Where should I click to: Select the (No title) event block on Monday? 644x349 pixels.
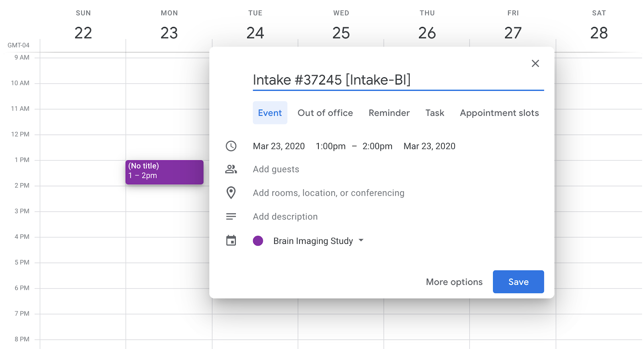164,172
